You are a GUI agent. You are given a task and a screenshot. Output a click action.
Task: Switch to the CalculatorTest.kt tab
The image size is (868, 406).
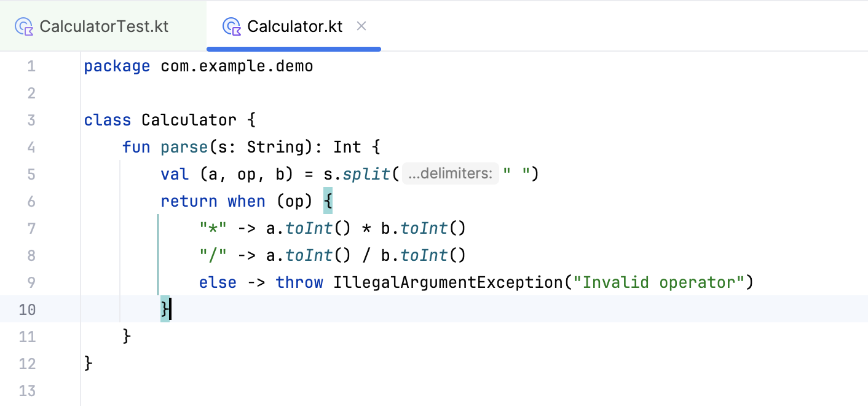105,26
